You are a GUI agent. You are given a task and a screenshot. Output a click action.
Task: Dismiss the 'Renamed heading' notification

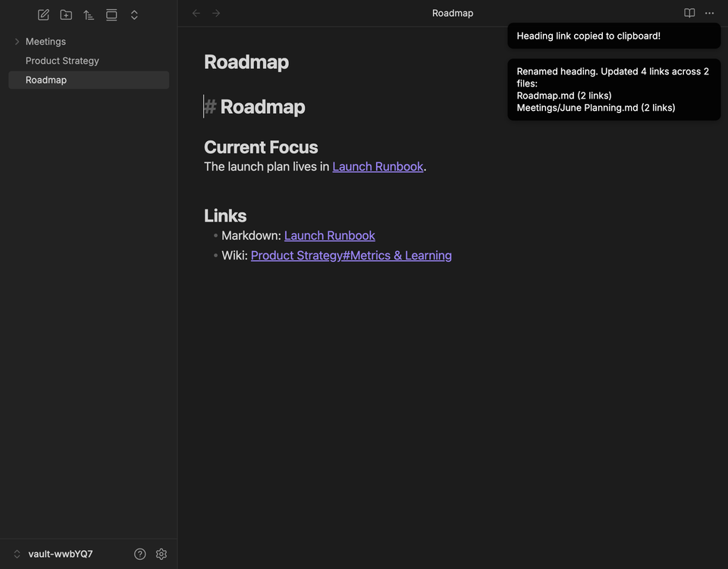click(x=613, y=90)
